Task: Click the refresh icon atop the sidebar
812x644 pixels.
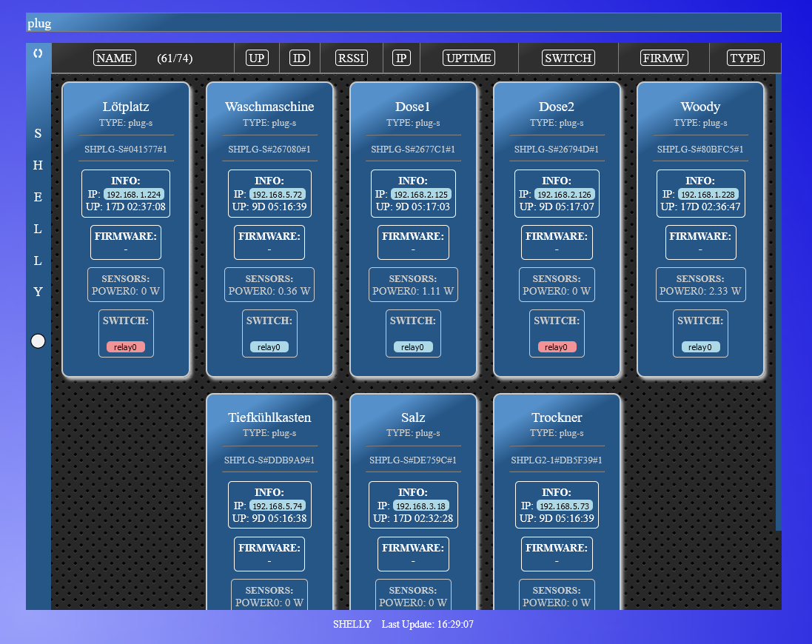Action: 38,53
